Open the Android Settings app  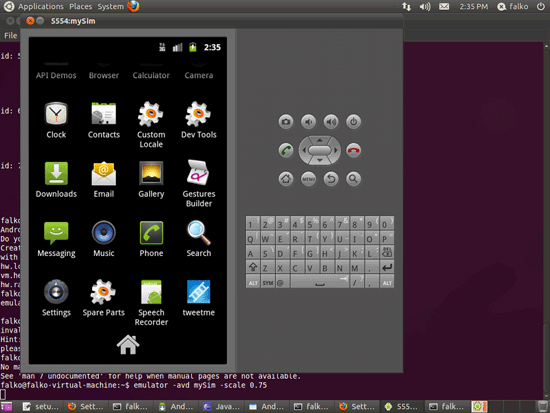coord(56,298)
